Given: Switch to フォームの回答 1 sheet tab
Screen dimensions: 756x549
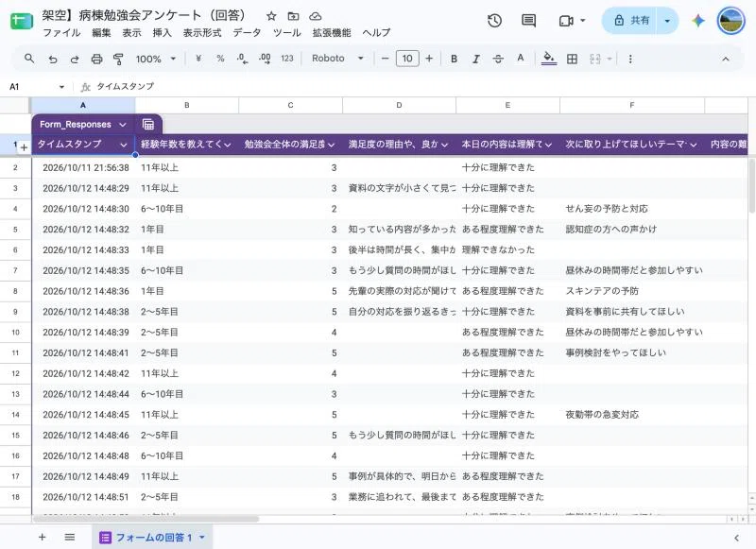Looking at the screenshot, I should (152, 537).
